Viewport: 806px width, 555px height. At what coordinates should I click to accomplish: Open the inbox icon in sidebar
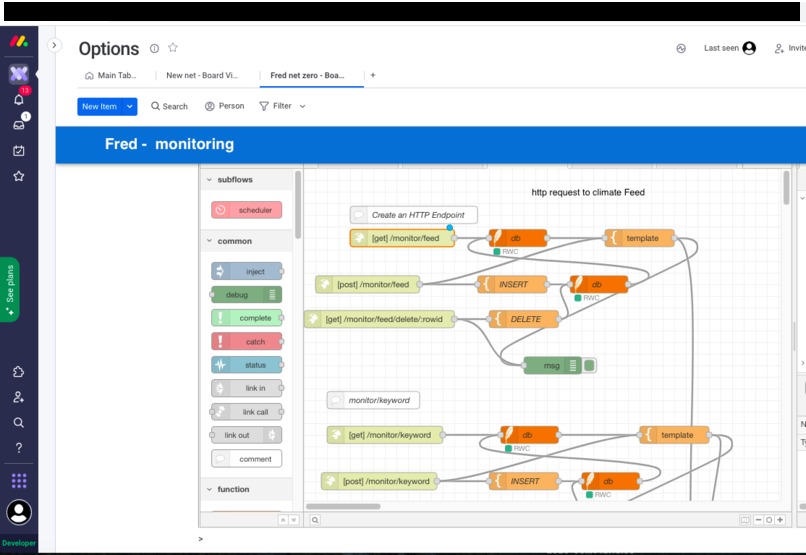point(19,125)
